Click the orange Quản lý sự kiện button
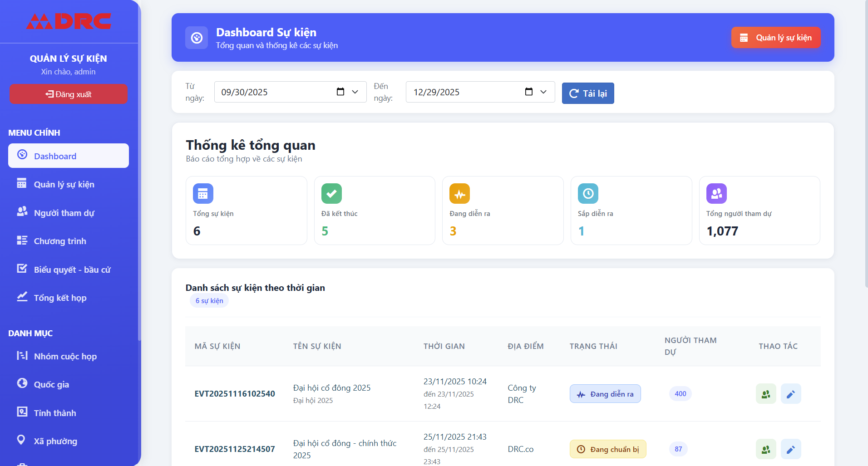 pos(775,38)
